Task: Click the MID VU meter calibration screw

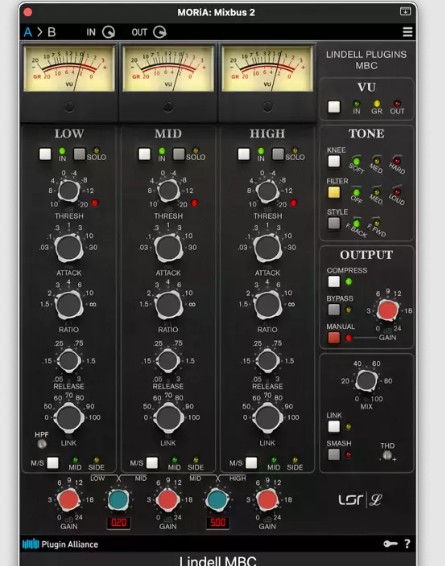Action: 168,106
